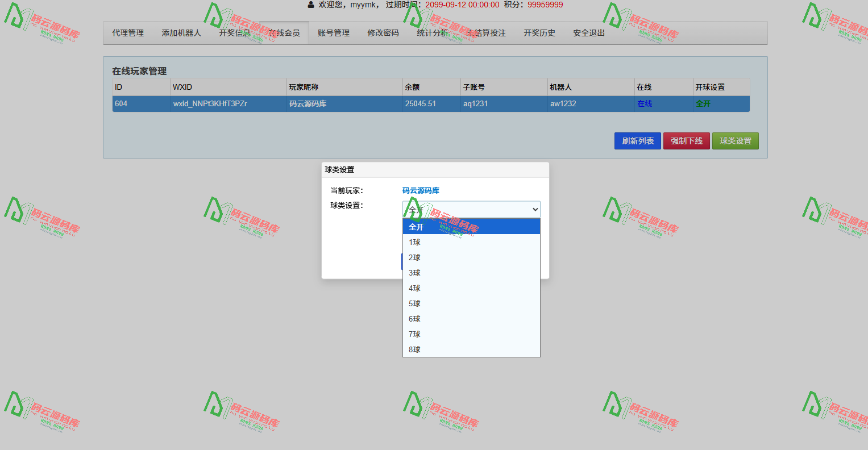
Task: Select the 修改密码 menu item
Action: point(383,33)
